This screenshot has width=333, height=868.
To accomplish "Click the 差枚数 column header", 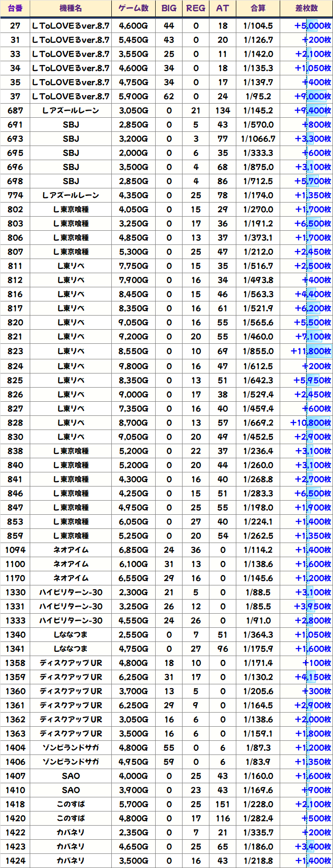I will click(x=307, y=8).
